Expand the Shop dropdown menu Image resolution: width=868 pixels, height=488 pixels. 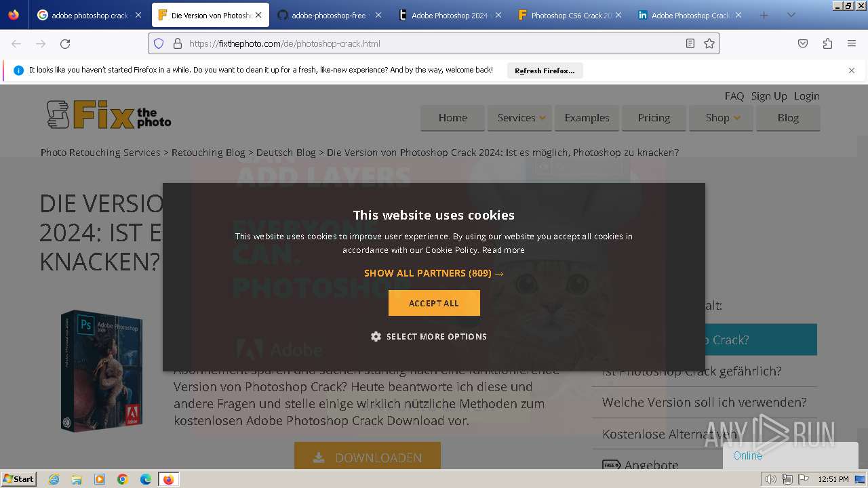pyautogui.click(x=722, y=118)
